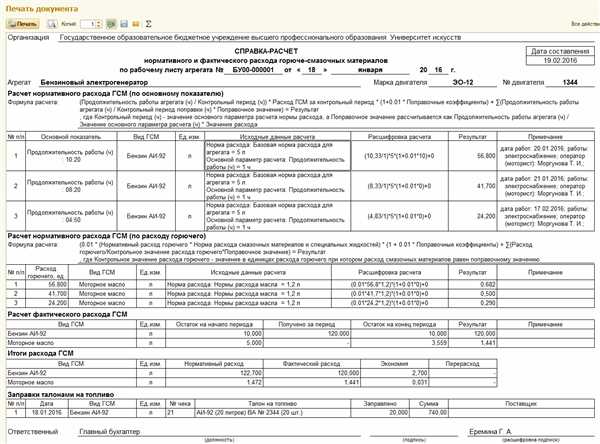Viewport: 600px width, 444px height.
Task: Click Экономия 2,700 cell
Action: click(395, 373)
